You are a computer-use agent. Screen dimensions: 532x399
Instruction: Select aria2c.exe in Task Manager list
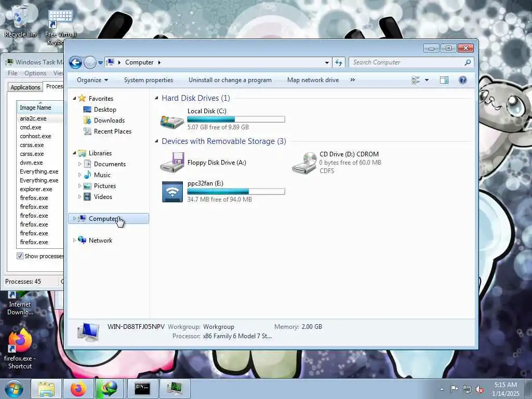point(33,118)
